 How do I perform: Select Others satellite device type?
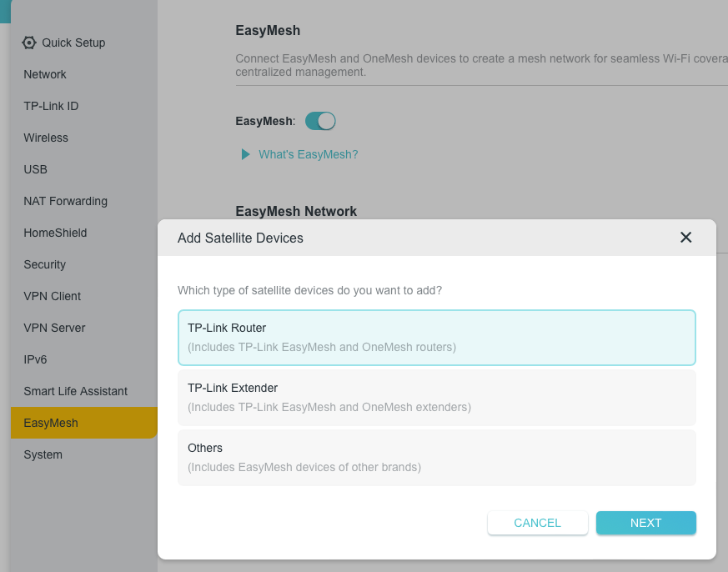pyautogui.click(x=436, y=457)
